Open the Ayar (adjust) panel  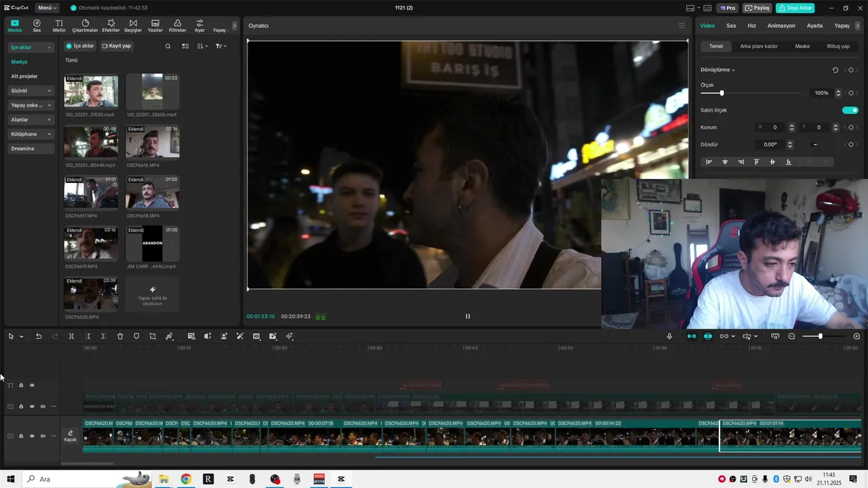pyautogui.click(x=199, y=26)
